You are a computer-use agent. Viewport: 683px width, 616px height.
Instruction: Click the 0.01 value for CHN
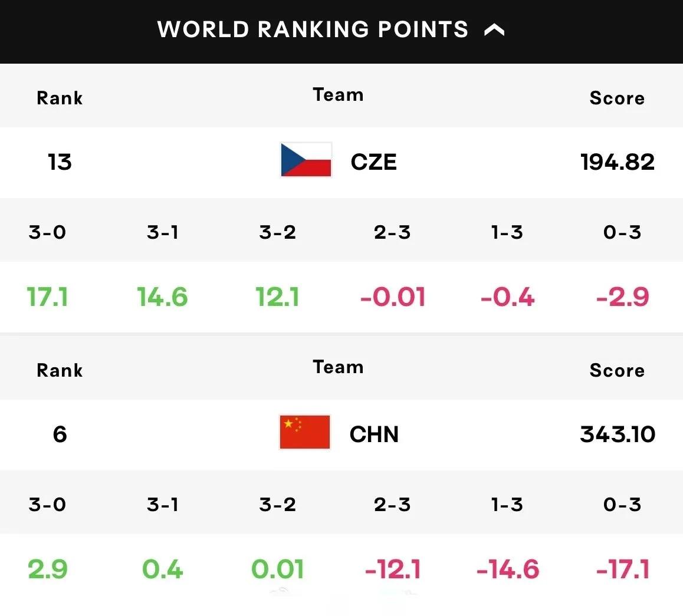pos(277,569)
